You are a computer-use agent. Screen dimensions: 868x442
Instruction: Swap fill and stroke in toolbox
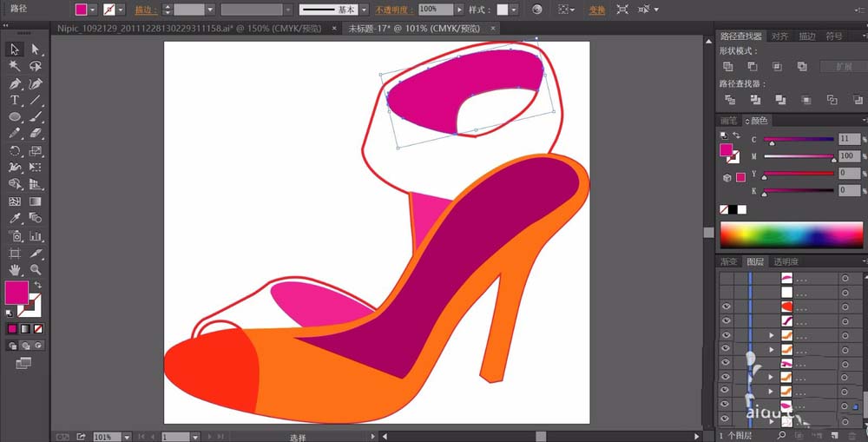coord(37,286)
